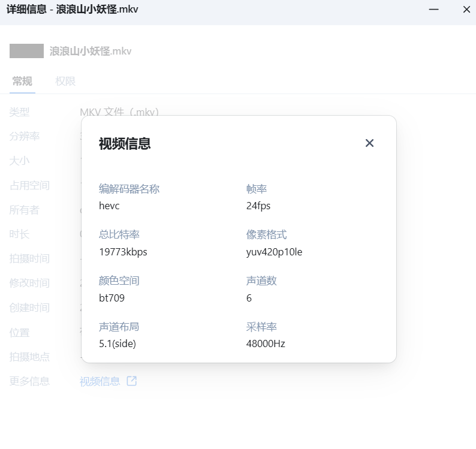This screenshot has height=449, width=476.
Task: Click the 总比特率 label
Action: [x=119, y=234]
